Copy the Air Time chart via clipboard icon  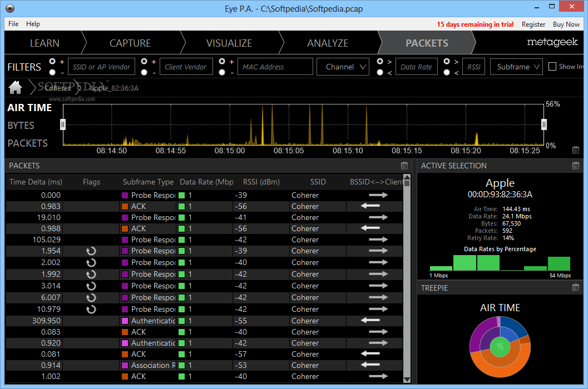tap(576, 150)
